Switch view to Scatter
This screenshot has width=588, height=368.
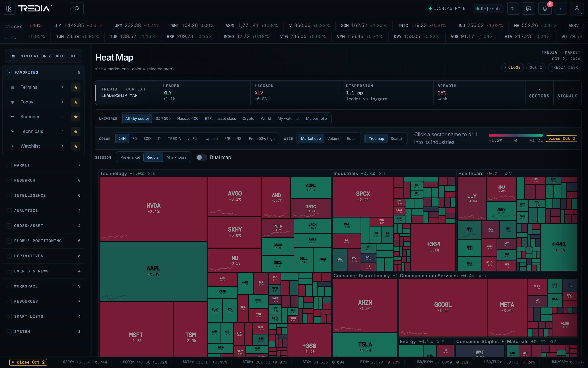(x=397, y=138)
